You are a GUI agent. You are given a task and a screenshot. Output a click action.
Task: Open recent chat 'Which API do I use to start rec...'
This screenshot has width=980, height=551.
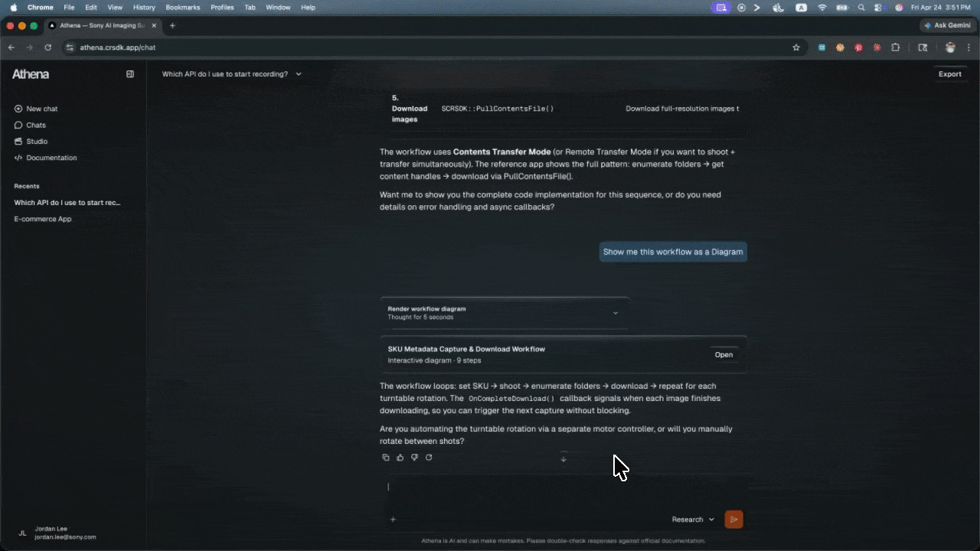[67, 203]
